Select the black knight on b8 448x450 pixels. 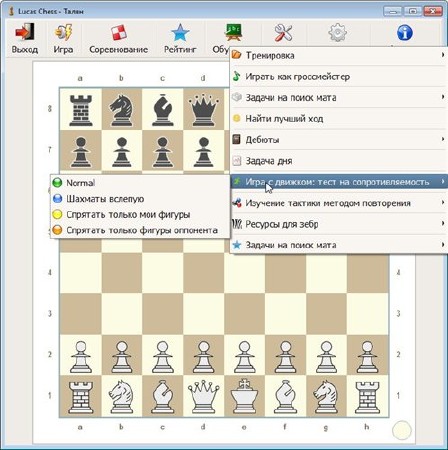[121, 110]
